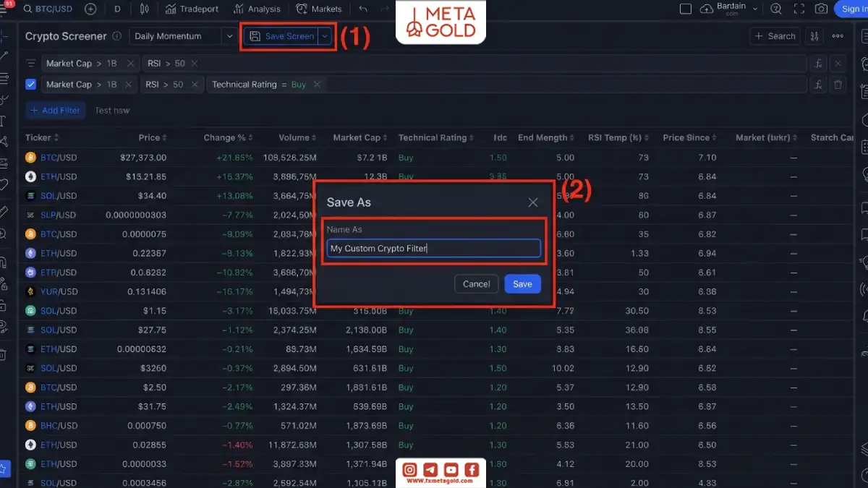Viewport: 868px width, 488px height.
Task: Sort by the Price Since column header
Action: [x=690, y=137]
